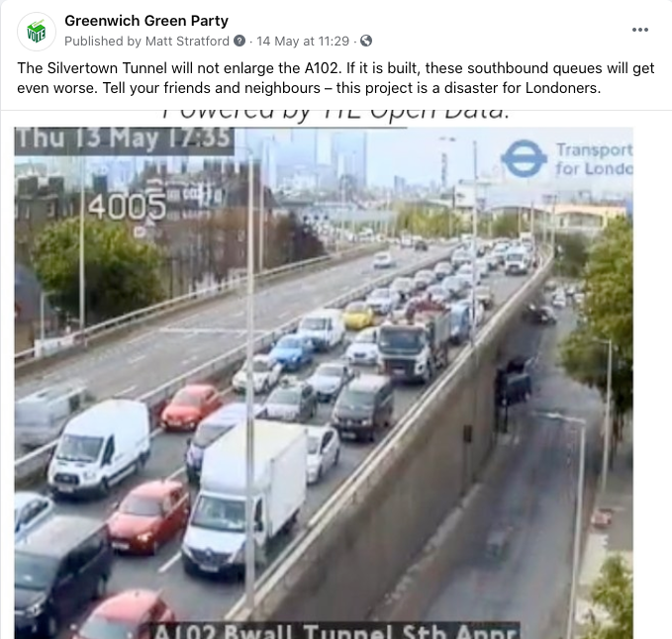
Task: Click the tipper lorry in right lane
Action: click(414, 343)
